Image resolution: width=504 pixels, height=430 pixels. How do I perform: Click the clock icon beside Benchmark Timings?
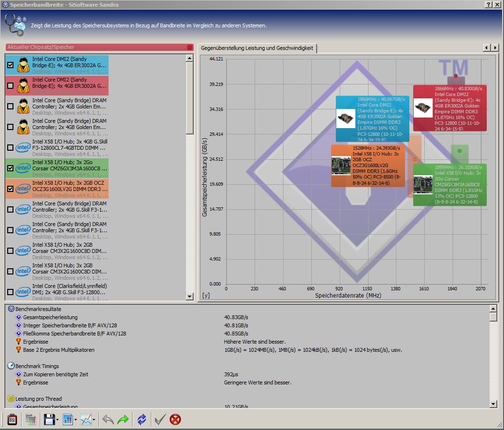tap(11, 366)
